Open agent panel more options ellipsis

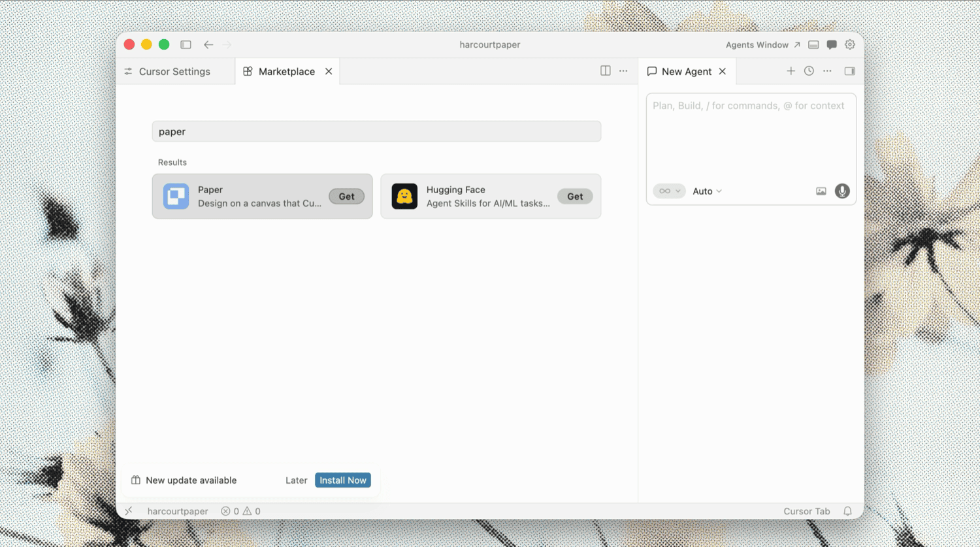[827, 70]
